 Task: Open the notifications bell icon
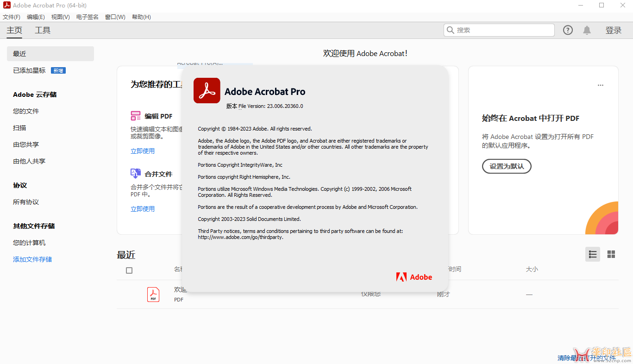click(587, 30)
